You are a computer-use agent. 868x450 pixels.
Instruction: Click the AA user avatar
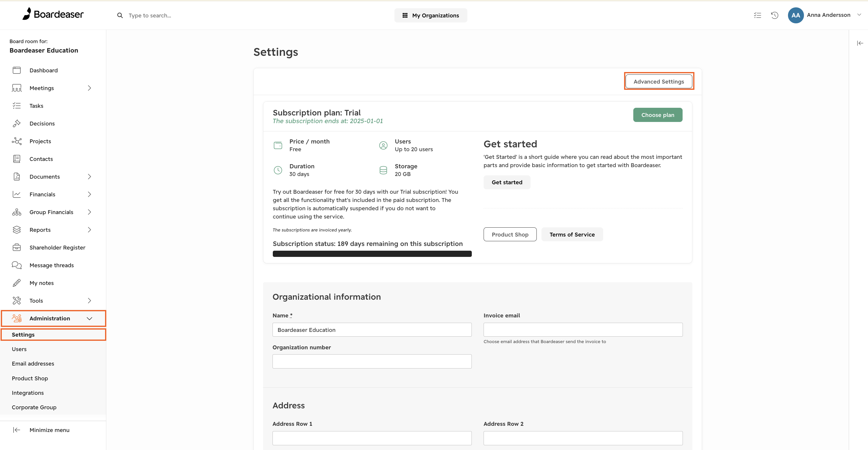pyautogui.click(x=796, y=15)
